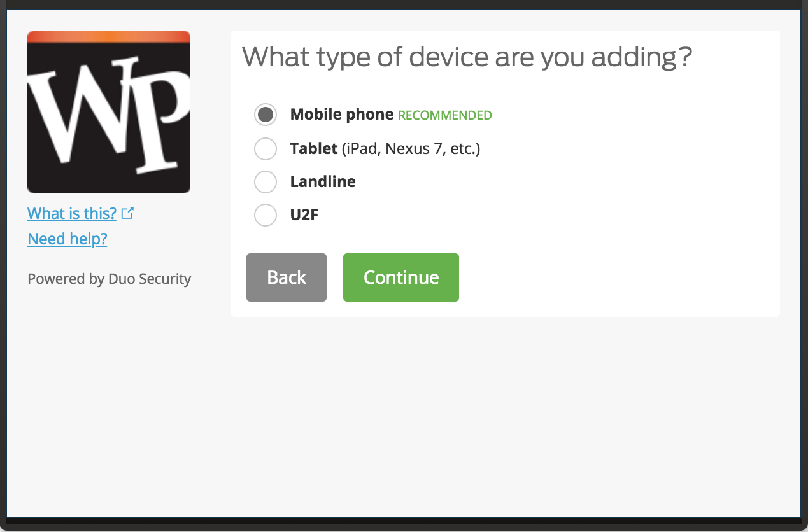The image size is (808, 532).
Task: Select the Tablet radio button
Action: pyautogui.click(x=265, y=149)
